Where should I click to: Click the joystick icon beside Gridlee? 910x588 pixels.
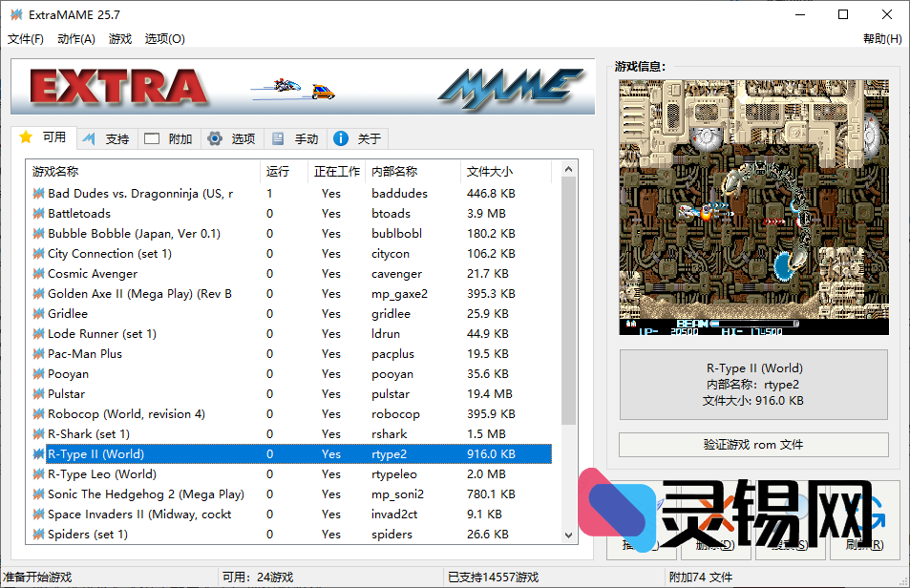[36, 313]
